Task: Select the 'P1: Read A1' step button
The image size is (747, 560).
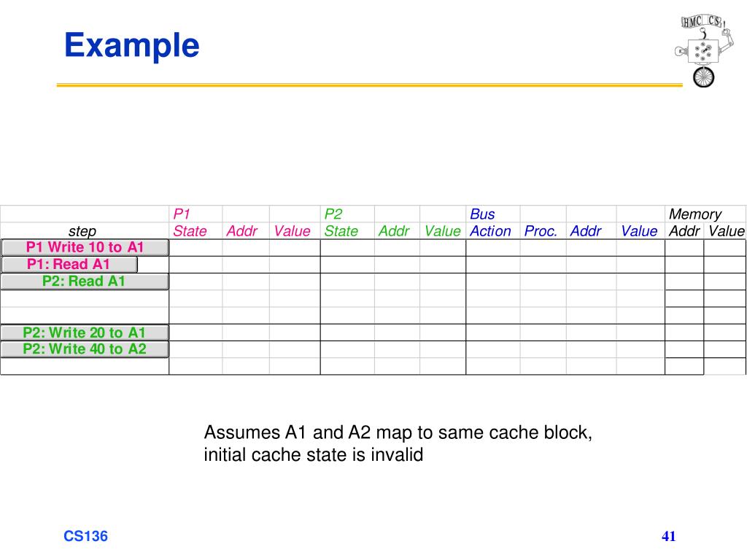Action: point(69,264)
